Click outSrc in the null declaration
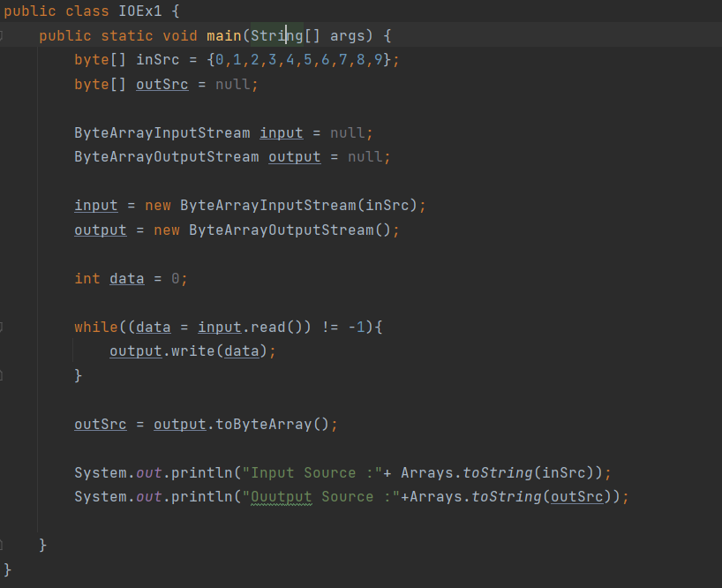 pos(162,84)
